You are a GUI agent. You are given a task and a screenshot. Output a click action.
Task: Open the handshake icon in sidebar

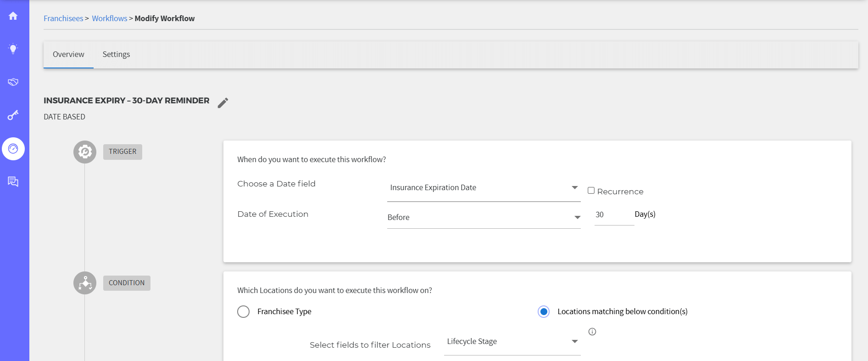[x=13, y=82]
